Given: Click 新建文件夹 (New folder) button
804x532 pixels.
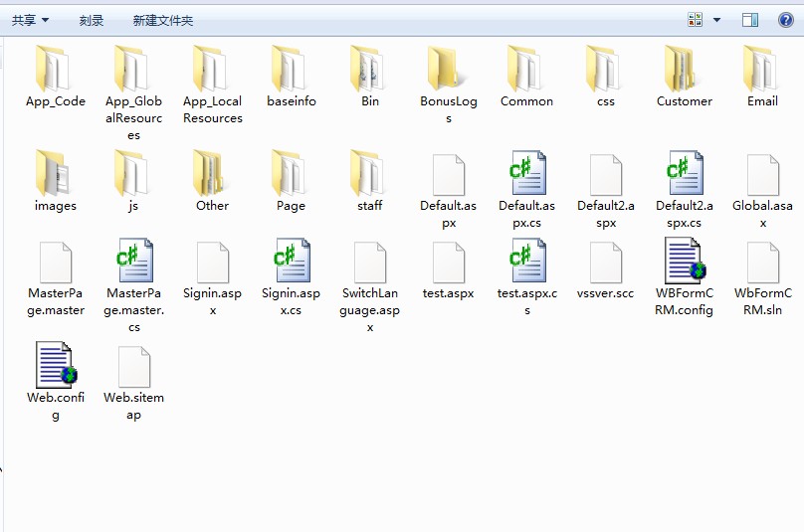Looking at the screenshot, I should click(163, 21).
